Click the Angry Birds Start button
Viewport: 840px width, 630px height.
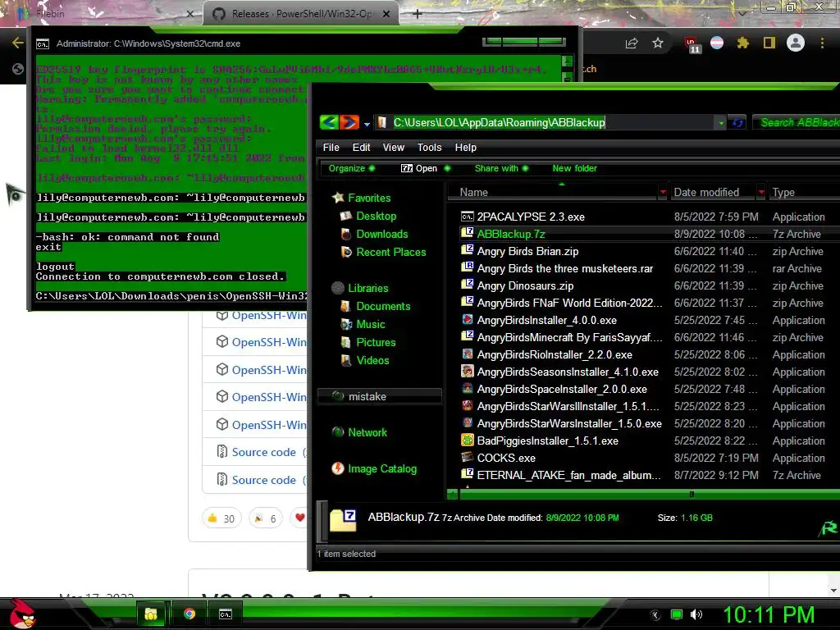pos(22,614)
